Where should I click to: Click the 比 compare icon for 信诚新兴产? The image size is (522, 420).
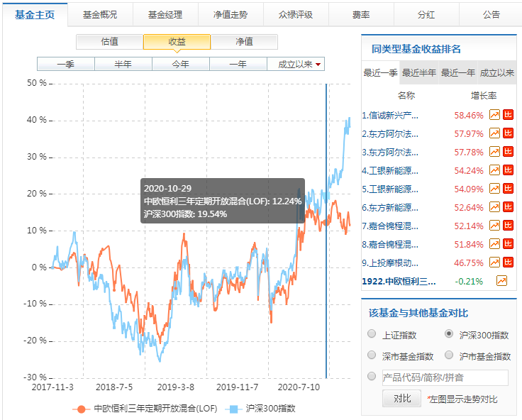pos(509,115)
